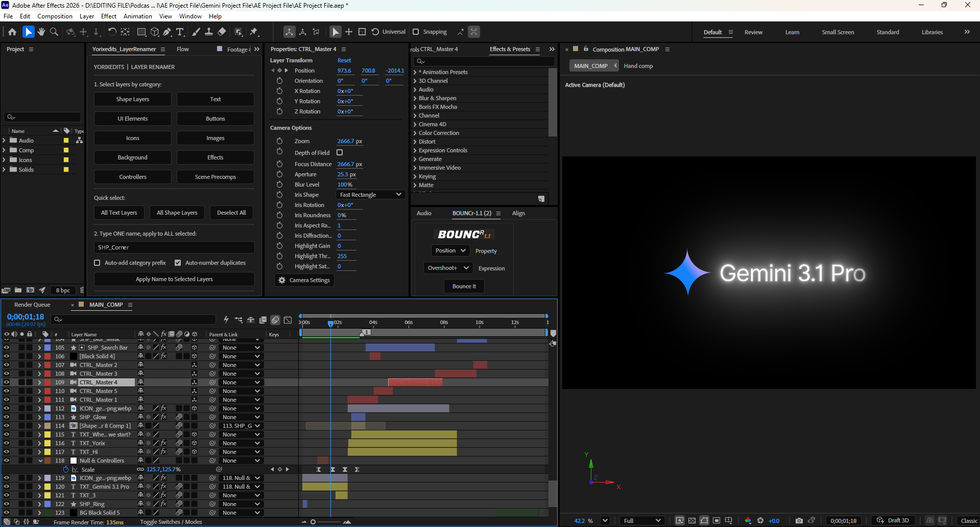The image size is (980, 527).
Task: Click the Frame Blending icon in timeline
Action: [263, 320]
